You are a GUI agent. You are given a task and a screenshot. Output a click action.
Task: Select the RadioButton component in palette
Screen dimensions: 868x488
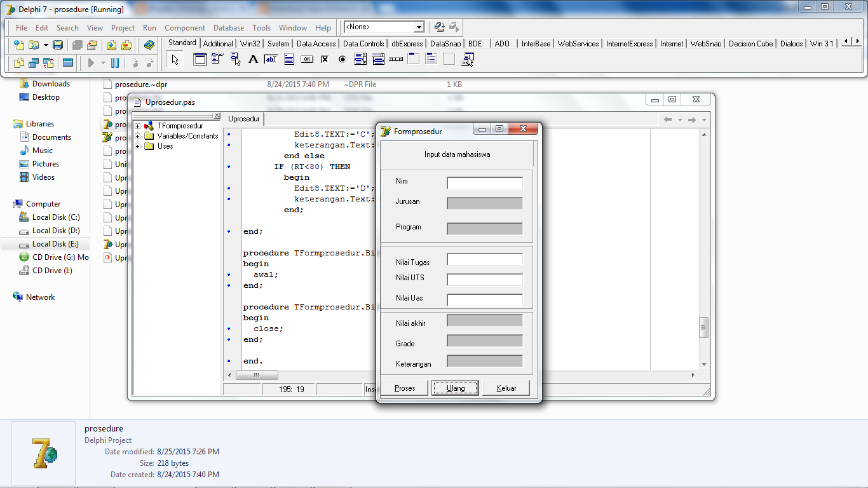click(x=342, y=60)
